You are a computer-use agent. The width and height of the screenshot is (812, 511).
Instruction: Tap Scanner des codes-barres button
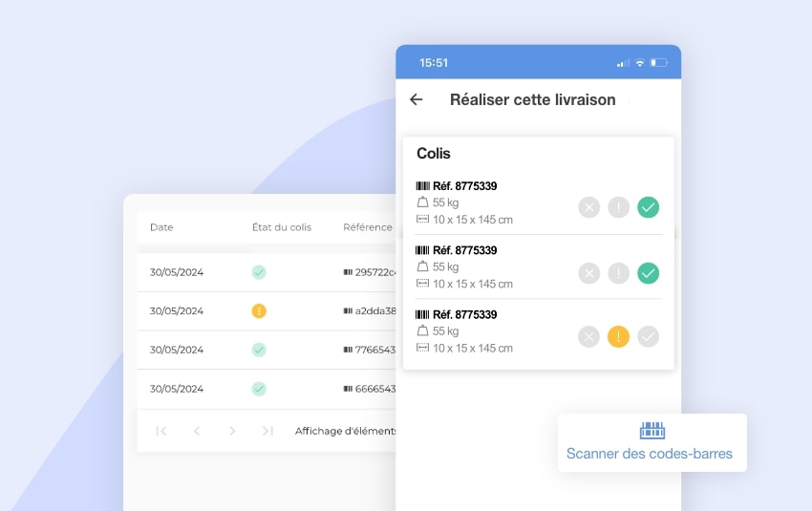pyautogui.click(x=650, y=453)
